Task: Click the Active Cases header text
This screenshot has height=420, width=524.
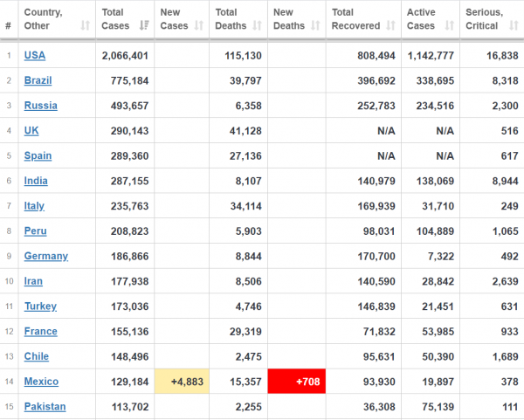Action: click(x=421, y=19)
